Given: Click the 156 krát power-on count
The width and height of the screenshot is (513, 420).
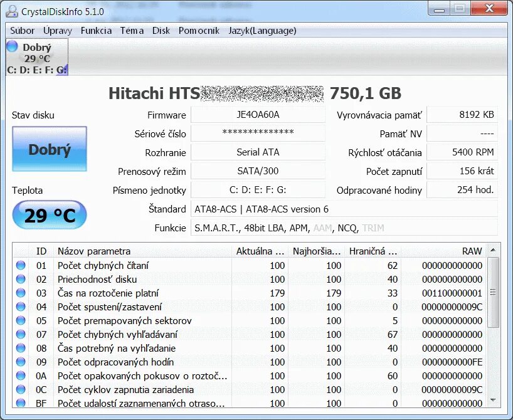Looking at the screenshot, I should point(462,171).
